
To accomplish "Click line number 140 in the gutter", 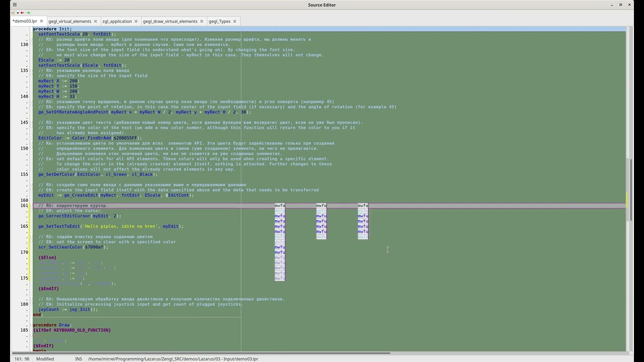I will coord(24,97).
